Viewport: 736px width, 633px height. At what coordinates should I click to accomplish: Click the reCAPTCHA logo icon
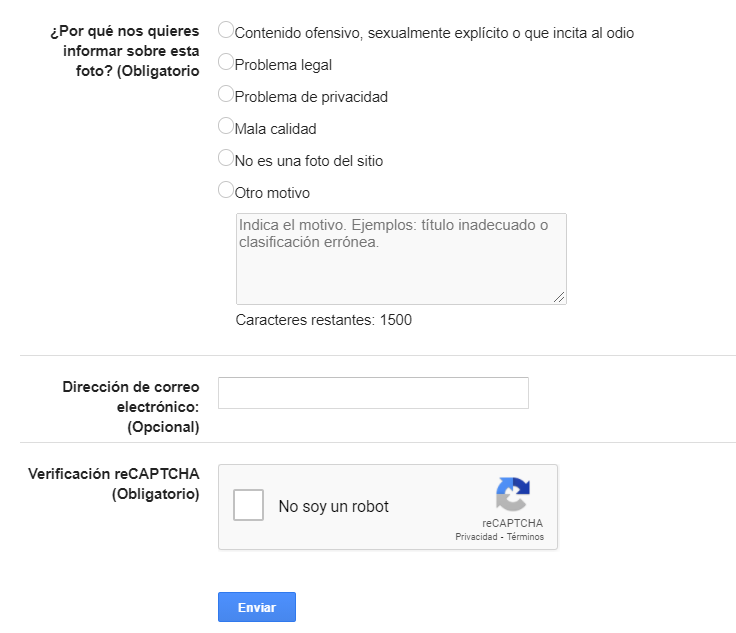[x=512, y=495]
